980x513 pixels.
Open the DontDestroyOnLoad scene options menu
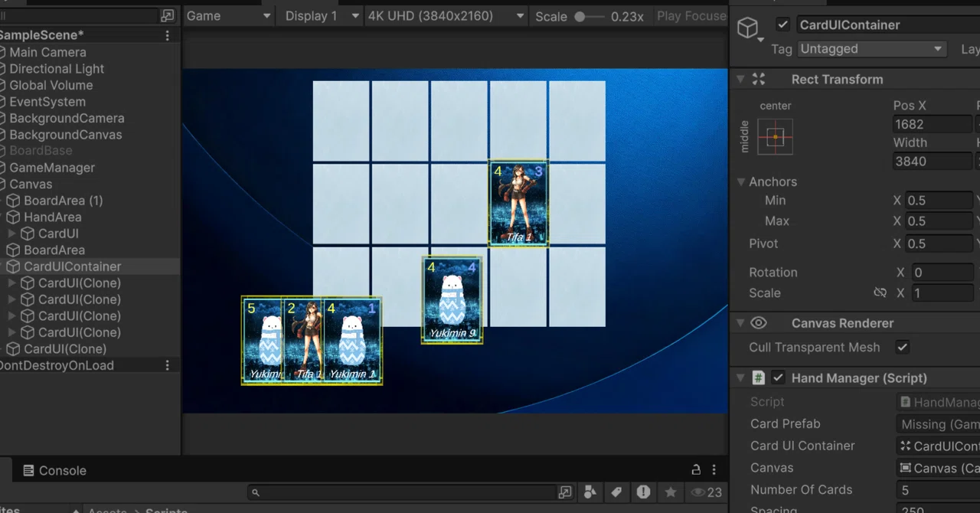coord(168,365)
